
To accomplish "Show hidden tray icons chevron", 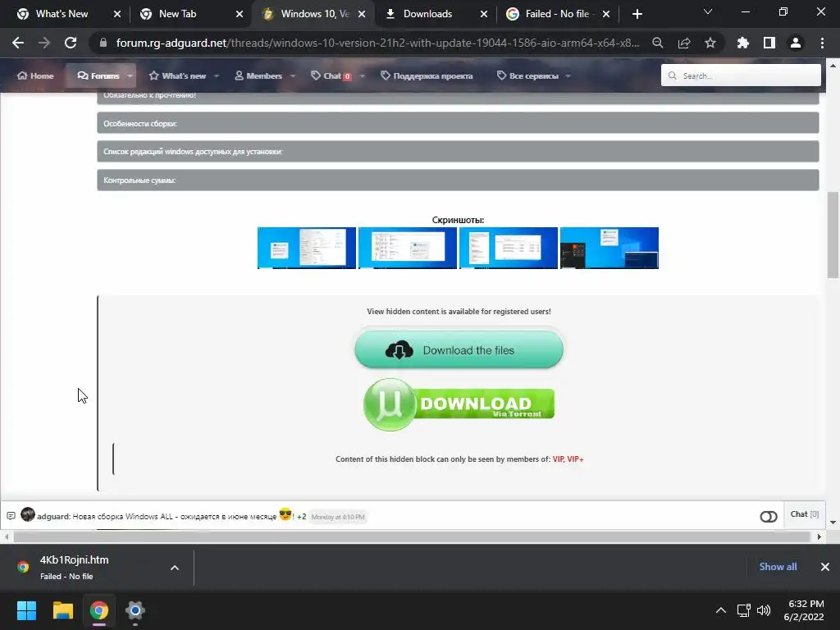I will pos(721,610).
